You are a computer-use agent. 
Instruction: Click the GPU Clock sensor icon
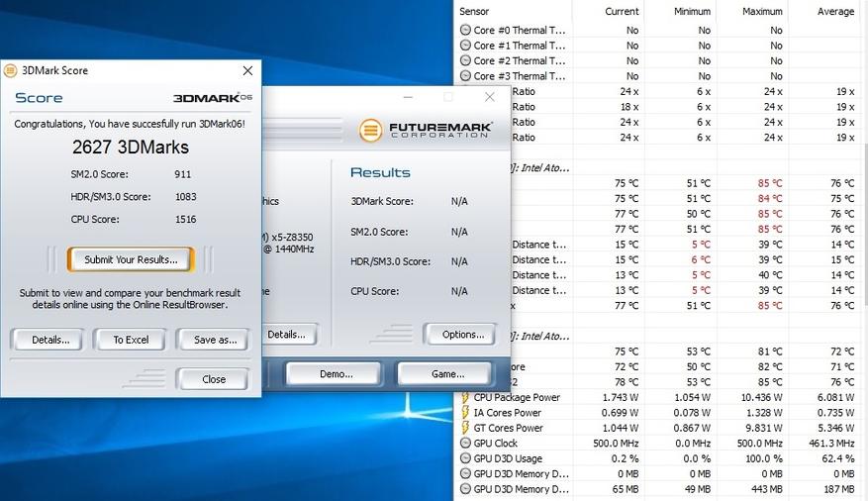465,443
